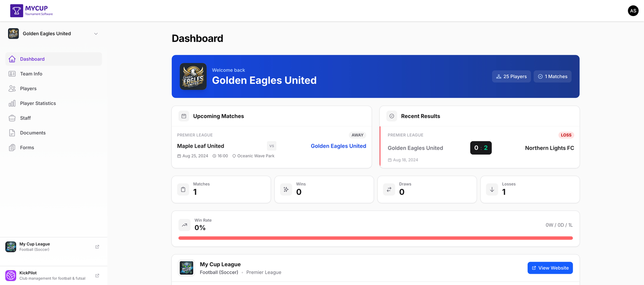644x285 pixels.
Task: Click the Win Rate trend icon
Action: [184, 225]
